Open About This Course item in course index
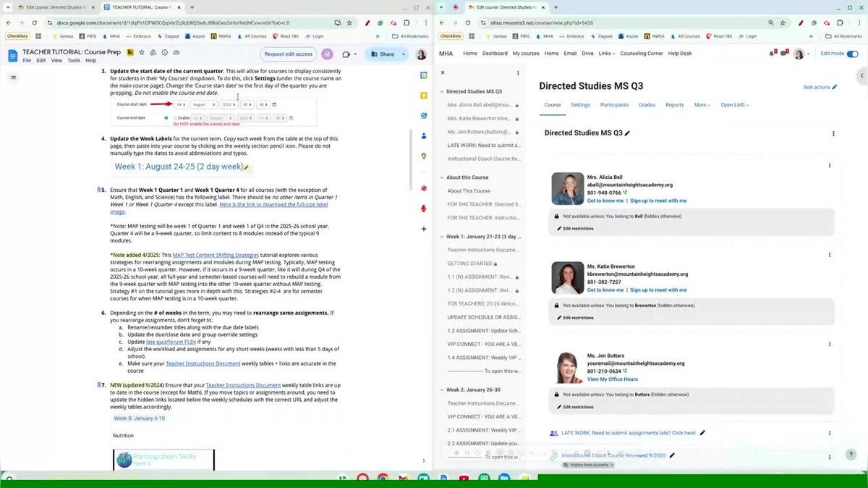This screenshot has width=868, height=488. (x=469, y=191)
